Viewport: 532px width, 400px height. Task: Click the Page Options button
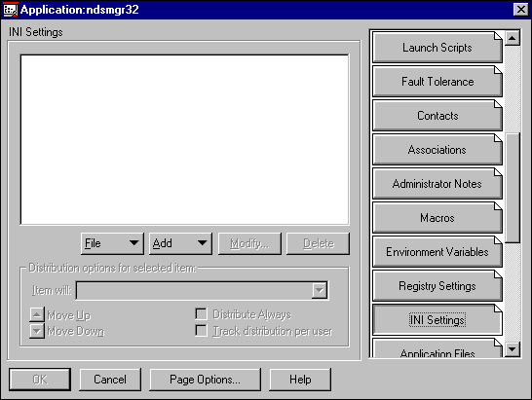coord(206,380)
